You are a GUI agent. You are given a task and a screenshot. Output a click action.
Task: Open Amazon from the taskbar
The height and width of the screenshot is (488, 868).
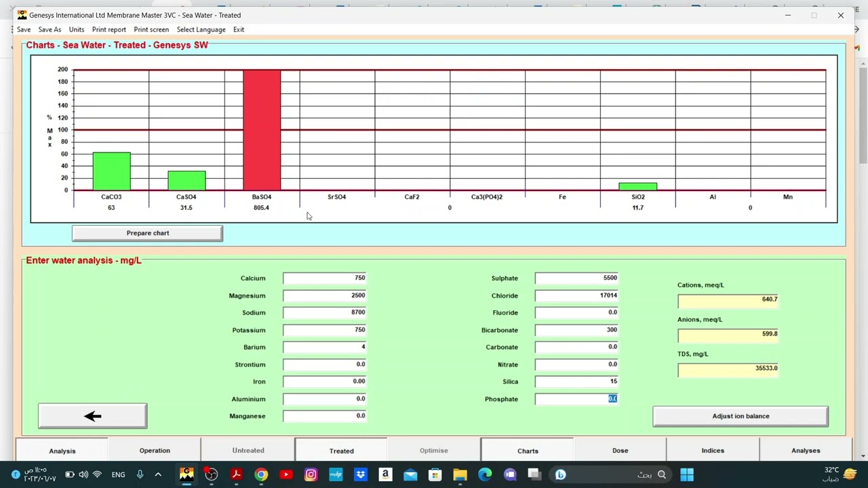(385, 474)
